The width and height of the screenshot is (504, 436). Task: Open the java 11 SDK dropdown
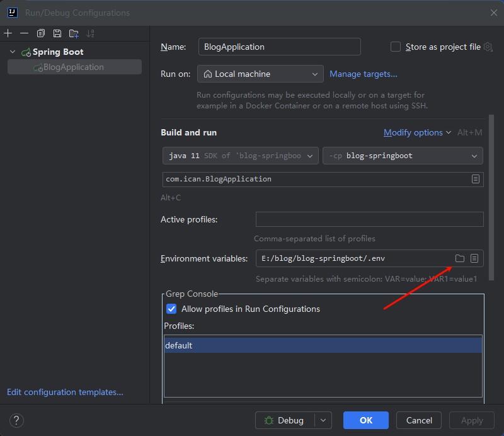point(240,156)
